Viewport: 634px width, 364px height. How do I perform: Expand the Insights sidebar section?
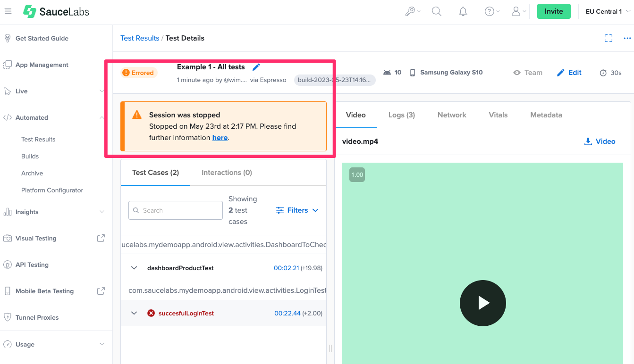(x=102, y=212)
